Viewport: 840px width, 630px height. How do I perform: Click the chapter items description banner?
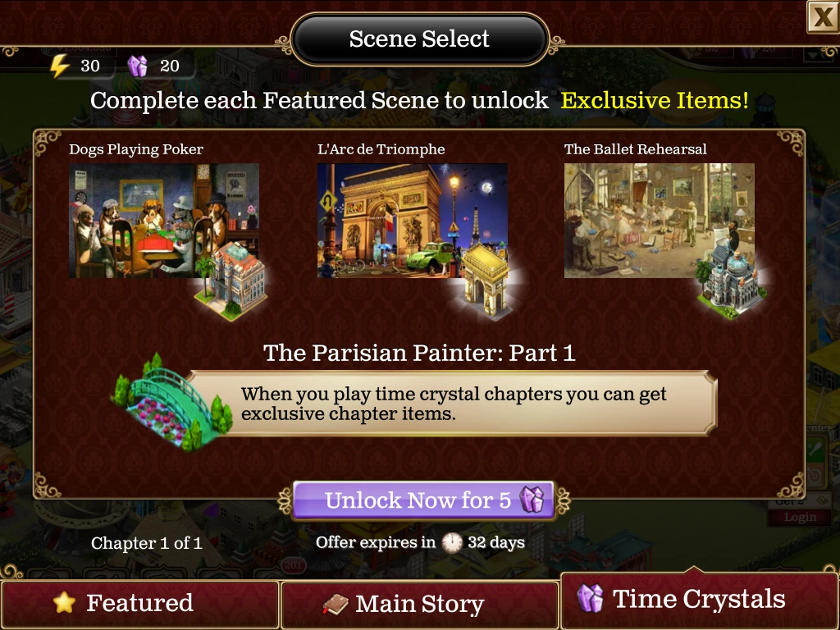click(x=453, y=404)
